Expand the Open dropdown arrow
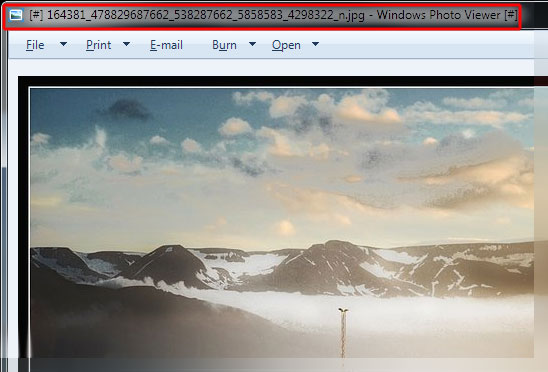This screenshot has height=372, width=548. coord(315,44)
